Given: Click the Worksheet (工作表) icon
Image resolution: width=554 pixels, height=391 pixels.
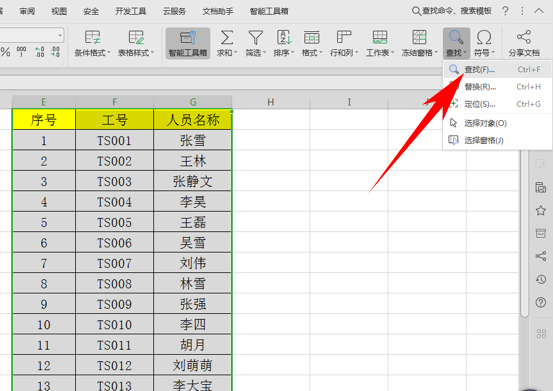Looking at the screenshot, I should [380, 37].
